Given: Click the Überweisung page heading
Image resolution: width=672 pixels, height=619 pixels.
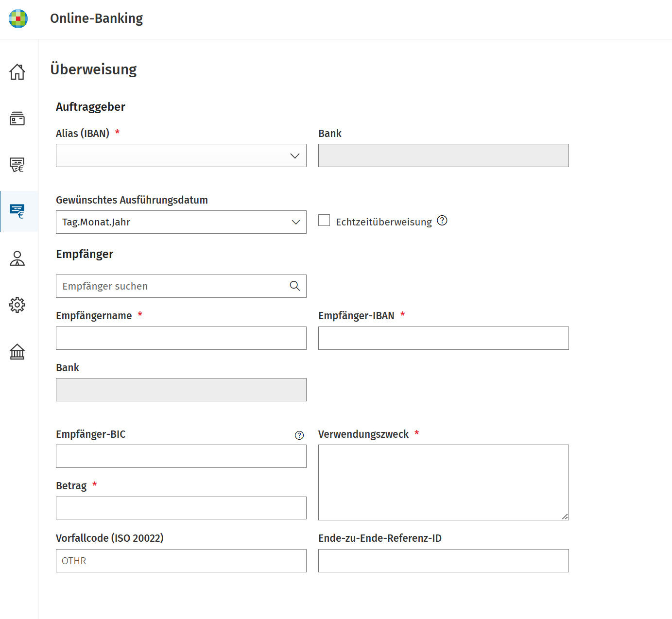Looking at the screenshot, I should [93, 69].
